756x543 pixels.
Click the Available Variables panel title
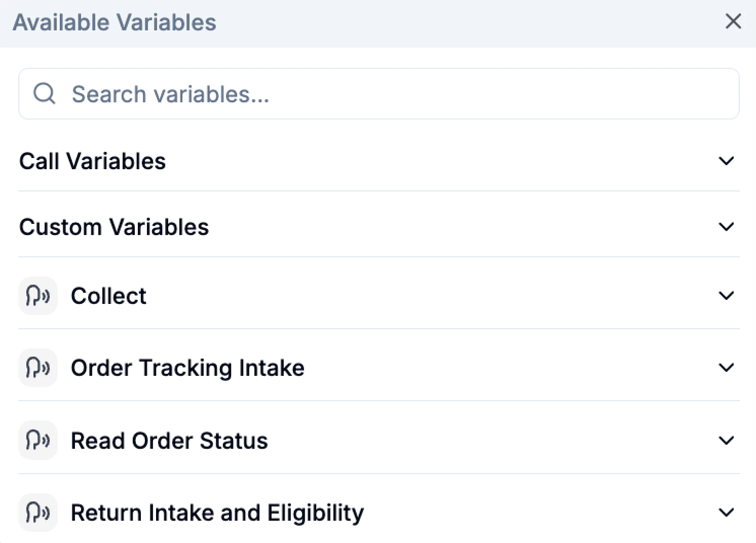(x=115, y=21)
